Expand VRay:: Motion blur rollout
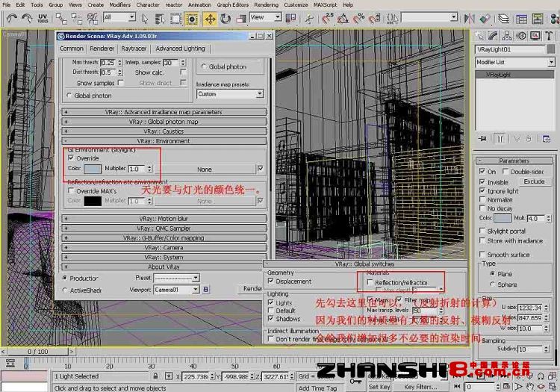This screenshot has height=392, width=560. pos(164,218)
